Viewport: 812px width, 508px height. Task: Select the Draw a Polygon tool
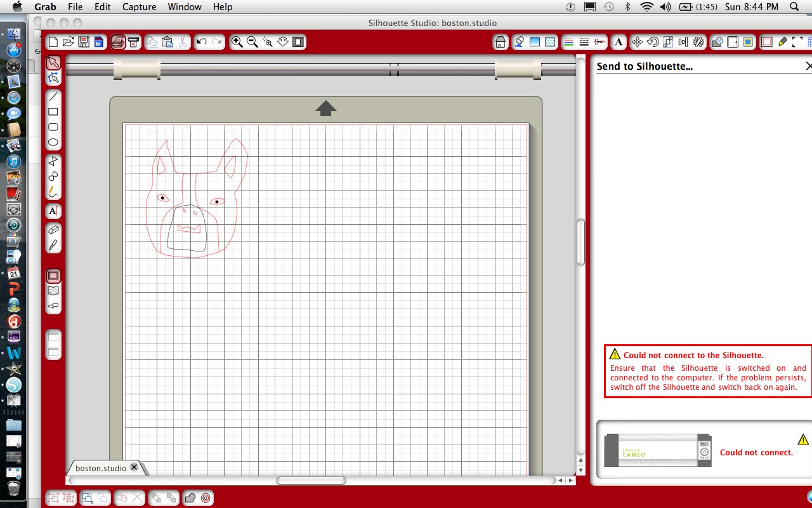coord(53,161)
